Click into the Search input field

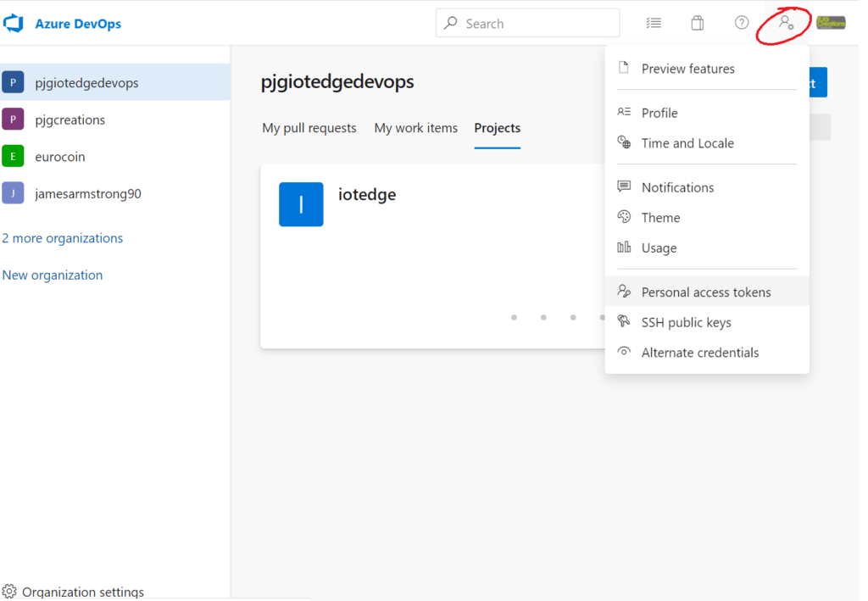[527, 23]
